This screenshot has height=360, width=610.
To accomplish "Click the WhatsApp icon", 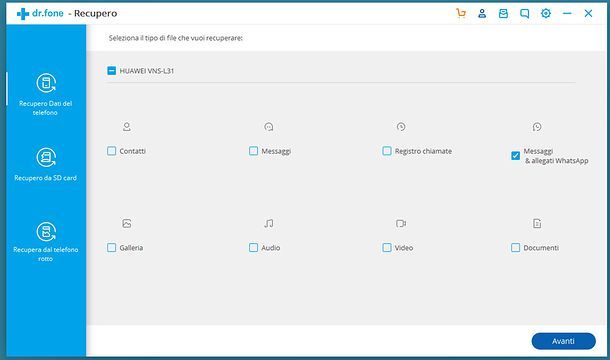I will (x=537, y=127).
